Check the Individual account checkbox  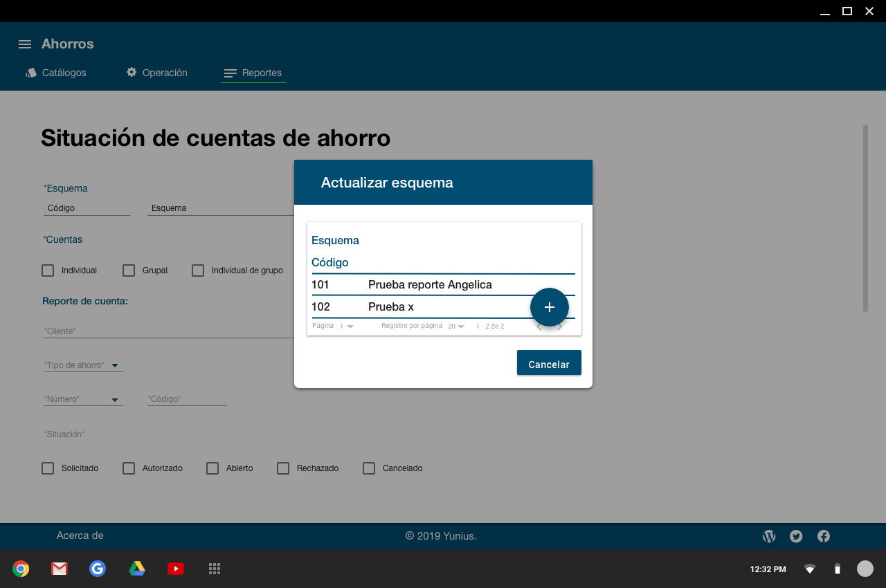click(x=48, y=270)
